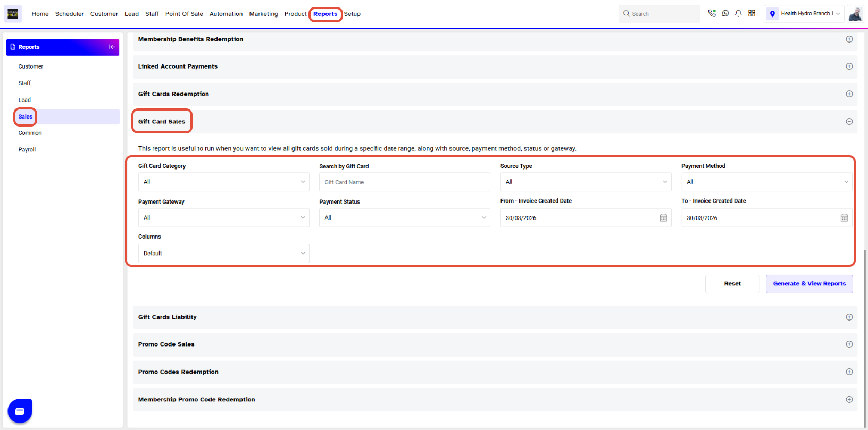Viewport: 868px width, 430px height.
Task: Open the From date calendar icon
Action: (663, 218)
